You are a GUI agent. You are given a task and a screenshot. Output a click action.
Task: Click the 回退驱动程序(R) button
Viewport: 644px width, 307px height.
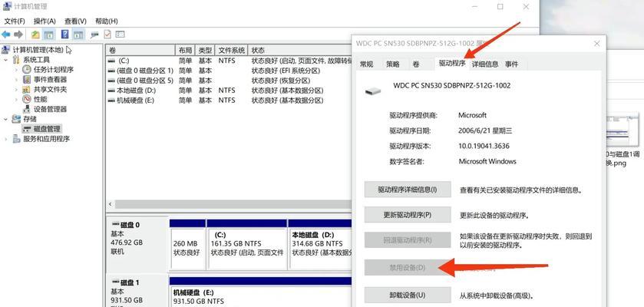pyautogui.click(x=408, y=240)
